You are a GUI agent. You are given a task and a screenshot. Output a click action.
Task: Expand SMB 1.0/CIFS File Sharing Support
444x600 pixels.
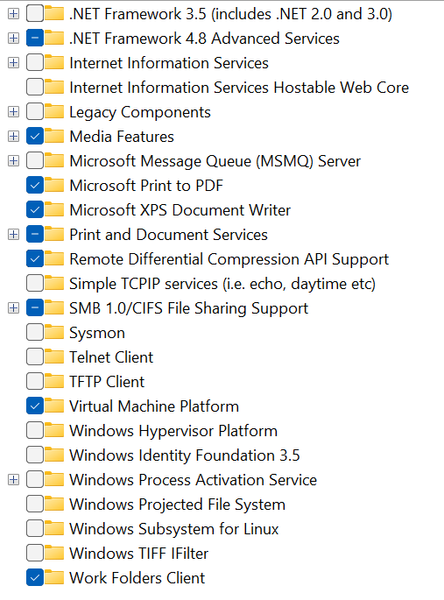13,308
